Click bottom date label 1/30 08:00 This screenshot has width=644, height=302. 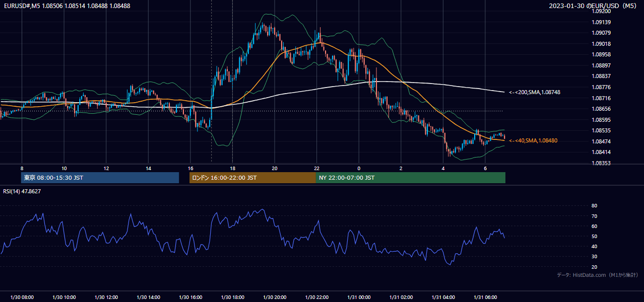coord(22,297)
